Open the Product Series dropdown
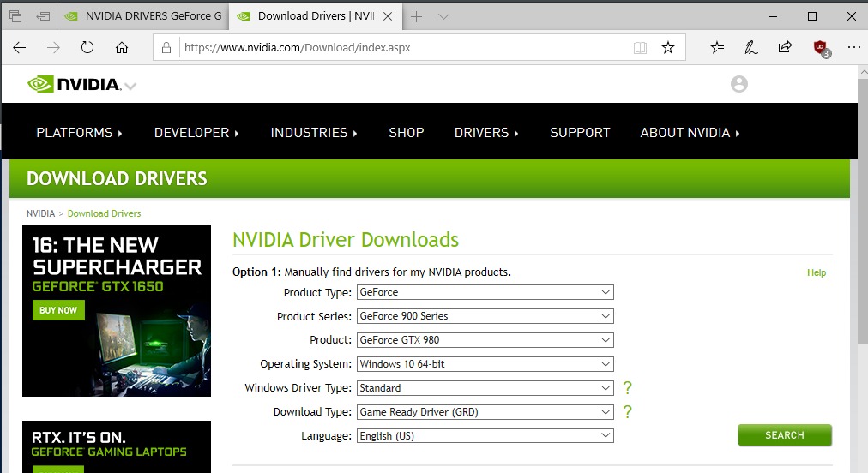 click(x=485, y=316)
